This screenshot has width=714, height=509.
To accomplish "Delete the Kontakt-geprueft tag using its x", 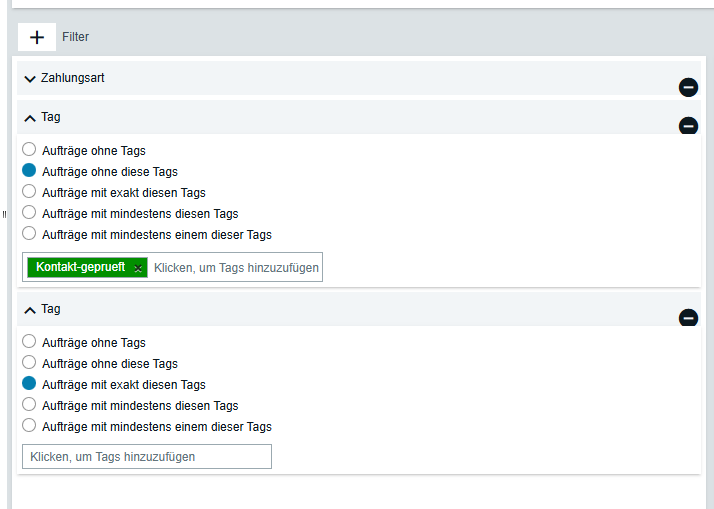I will (x=138, y=268).
